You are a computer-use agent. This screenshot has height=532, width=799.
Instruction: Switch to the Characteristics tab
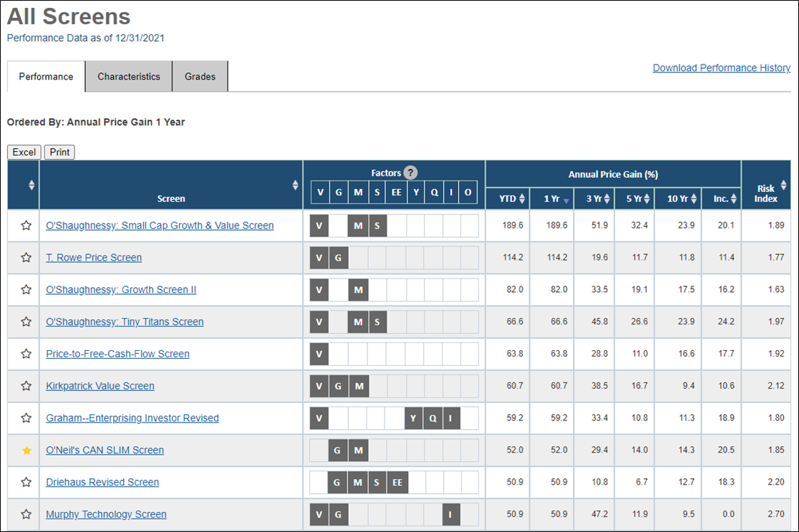pos(129,77)
